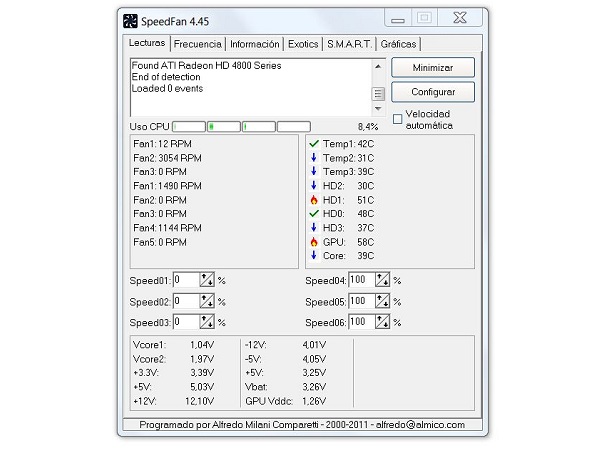This screenshot has width=600, height=455.
Task: Click the first CPU usage bar
Action: pos(189,127)
